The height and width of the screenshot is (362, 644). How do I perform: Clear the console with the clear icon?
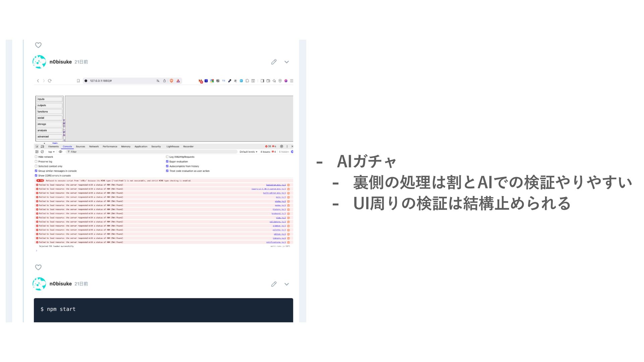coord(42,152)
